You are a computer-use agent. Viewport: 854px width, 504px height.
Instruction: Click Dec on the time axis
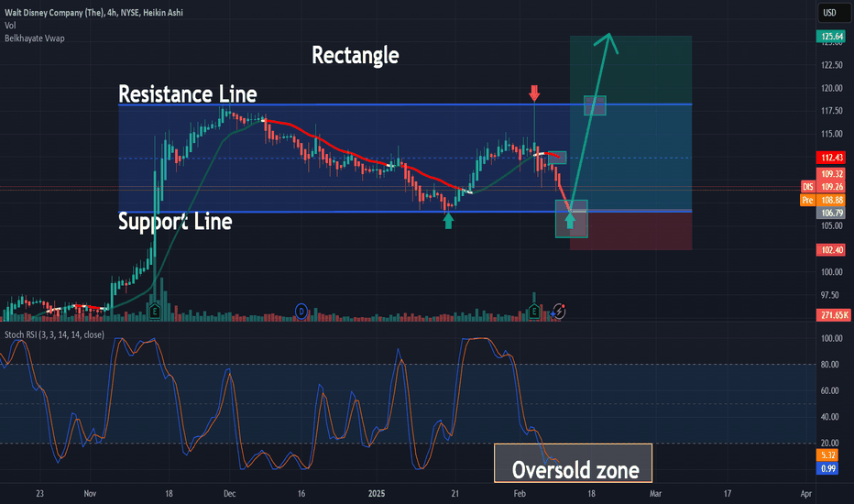coord(229,494)
